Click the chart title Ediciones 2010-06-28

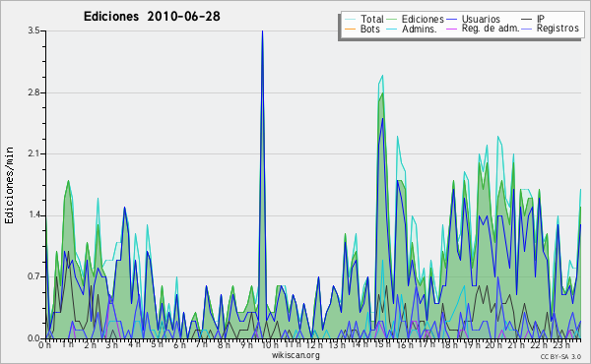[x=152, y=17]
